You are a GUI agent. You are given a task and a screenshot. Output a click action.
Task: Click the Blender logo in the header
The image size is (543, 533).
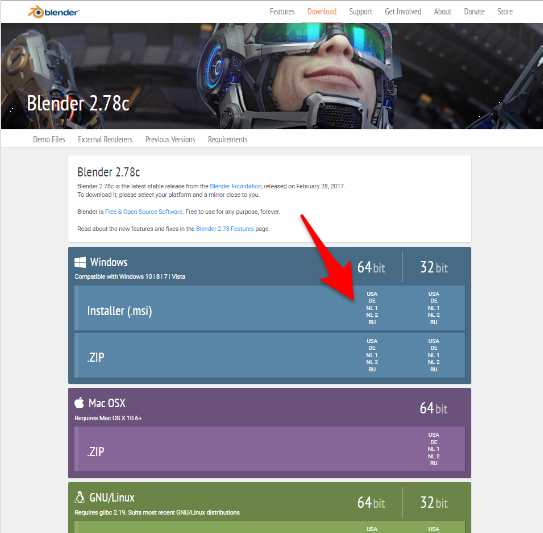click(54, 12)
